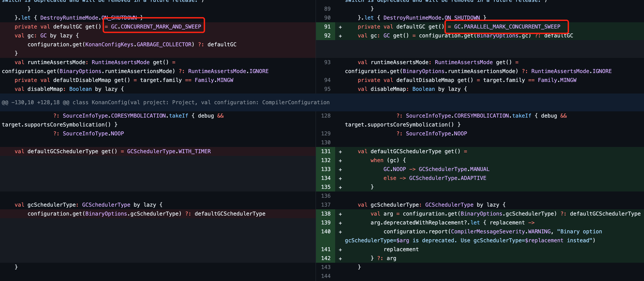Select the removed defaultGCSchedulerType WITH_TIMER line
The height and width of the screenshot is (281, 644).
(x=113, y=151)
